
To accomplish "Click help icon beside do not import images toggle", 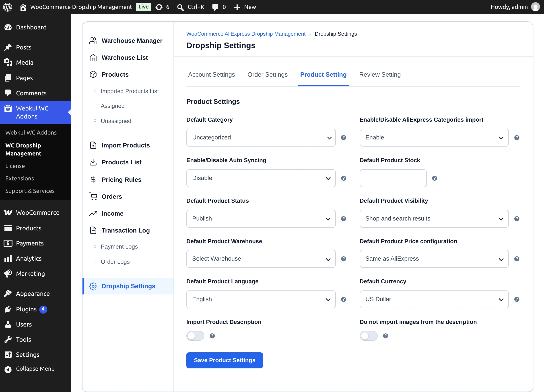I will (x=385, y=336).
